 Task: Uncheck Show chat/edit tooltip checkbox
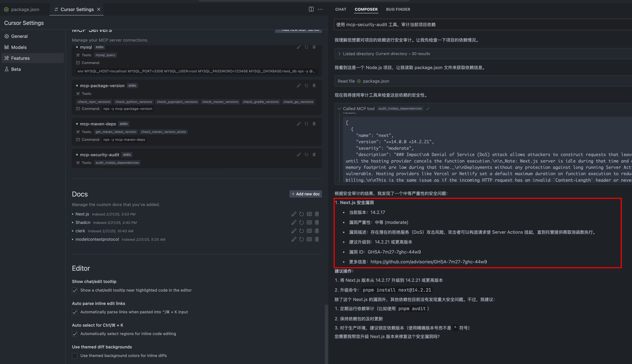pyautogui.click(x=75, y=290)
